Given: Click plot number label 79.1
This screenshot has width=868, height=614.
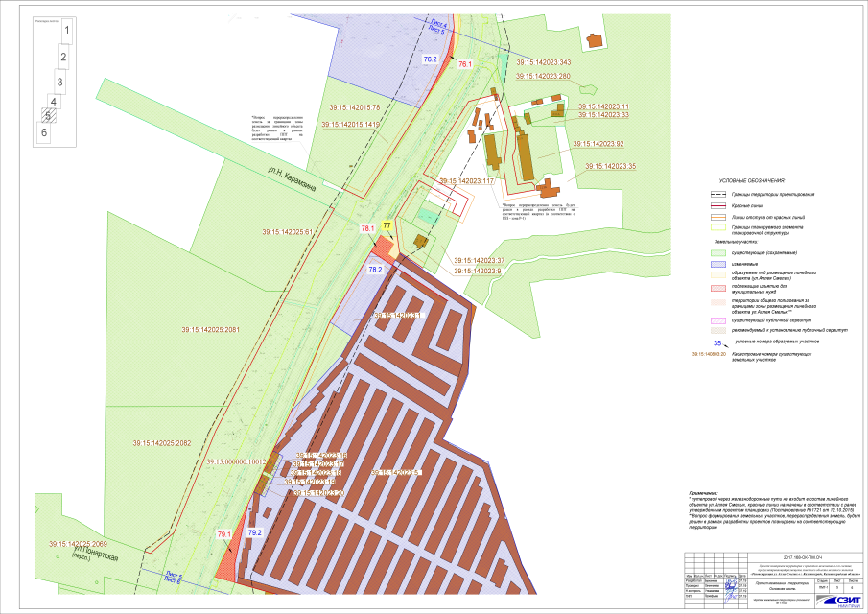Looking at the screenshot, I should (224, 533).
